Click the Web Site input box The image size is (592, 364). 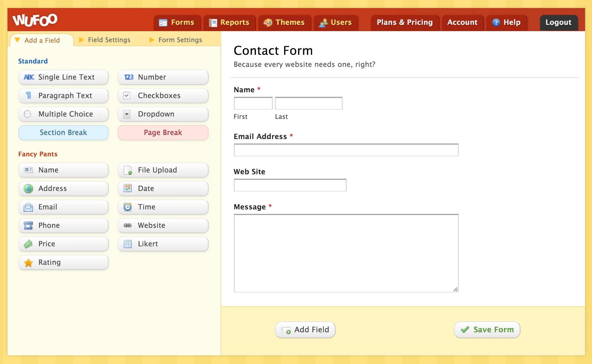290,185
